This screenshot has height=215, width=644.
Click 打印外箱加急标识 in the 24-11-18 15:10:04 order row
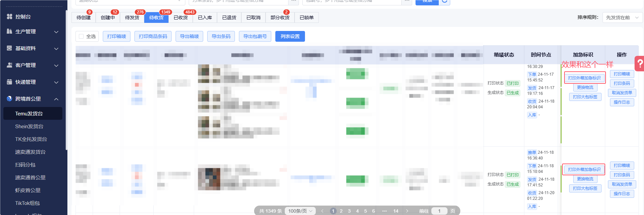[584, 170]
